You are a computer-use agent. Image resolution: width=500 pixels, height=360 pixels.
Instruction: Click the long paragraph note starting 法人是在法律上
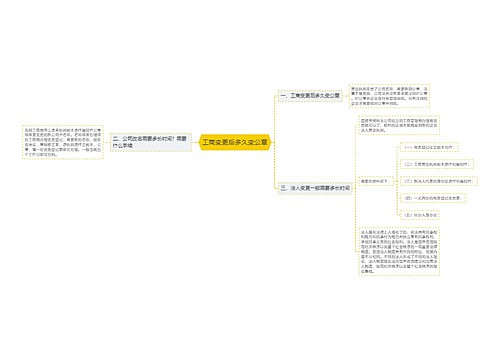pyautogui.click(x=399, y=252)
